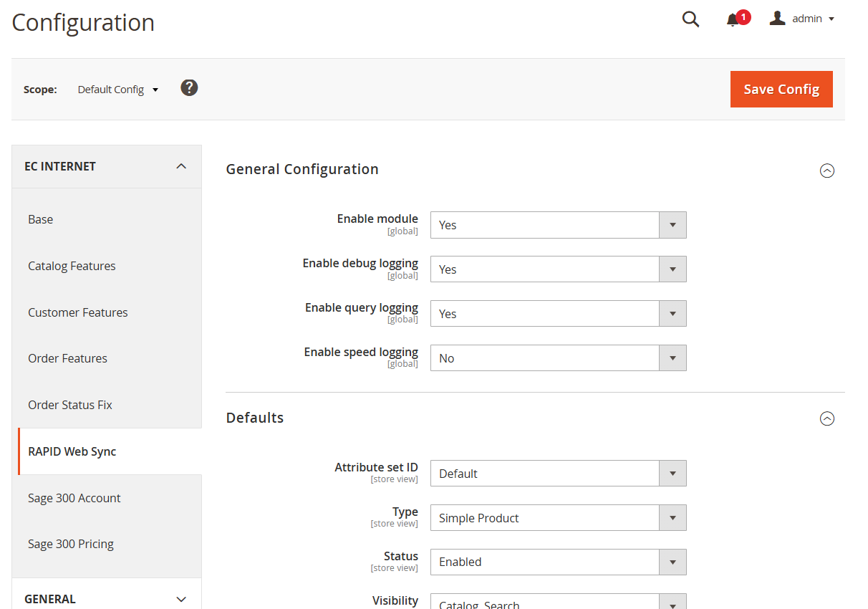
Task: Click the red notification count badge
Action: pos(743,17)
